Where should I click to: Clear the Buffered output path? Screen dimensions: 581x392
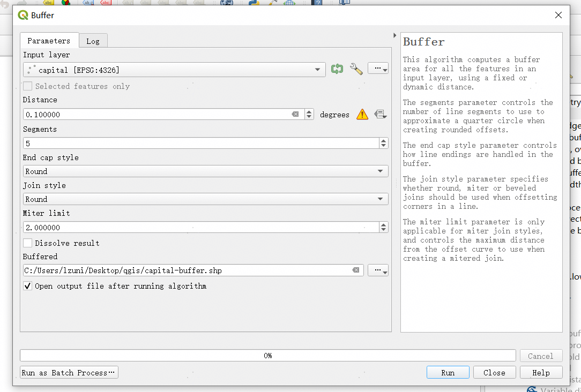tap(355, 270)
